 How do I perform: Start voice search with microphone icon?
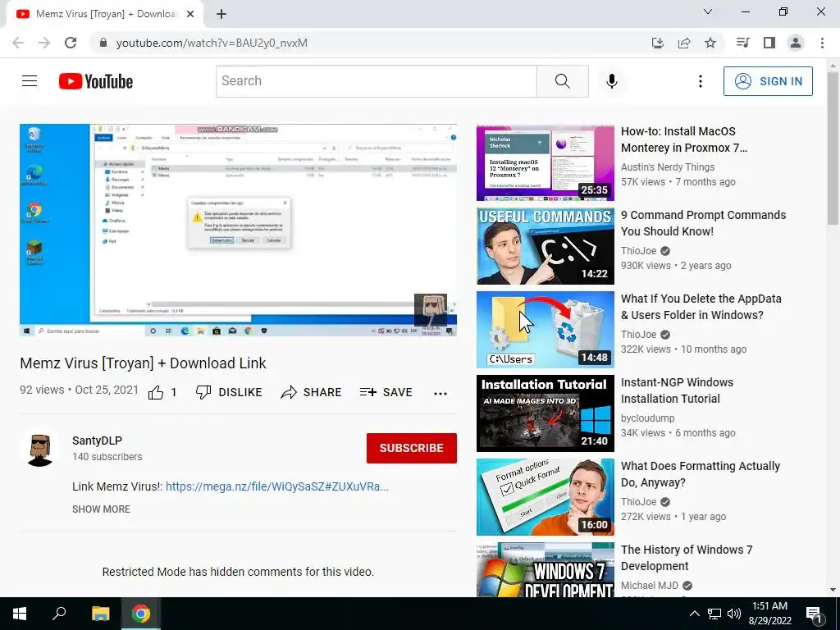click(612, 81)
